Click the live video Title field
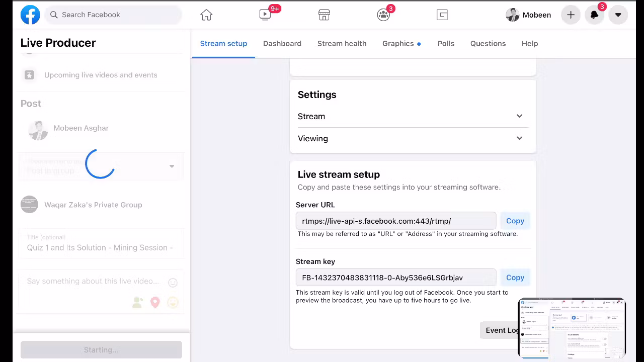Image resolution: width=644 pixels, height=362 pixels. (101, 243)
